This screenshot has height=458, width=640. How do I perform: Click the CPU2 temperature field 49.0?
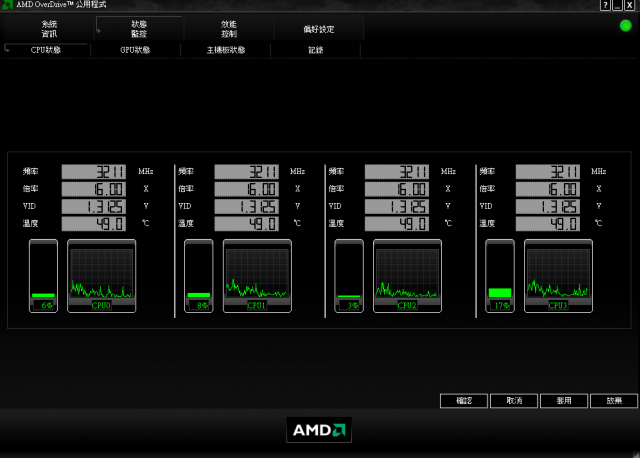coord(397,224)
